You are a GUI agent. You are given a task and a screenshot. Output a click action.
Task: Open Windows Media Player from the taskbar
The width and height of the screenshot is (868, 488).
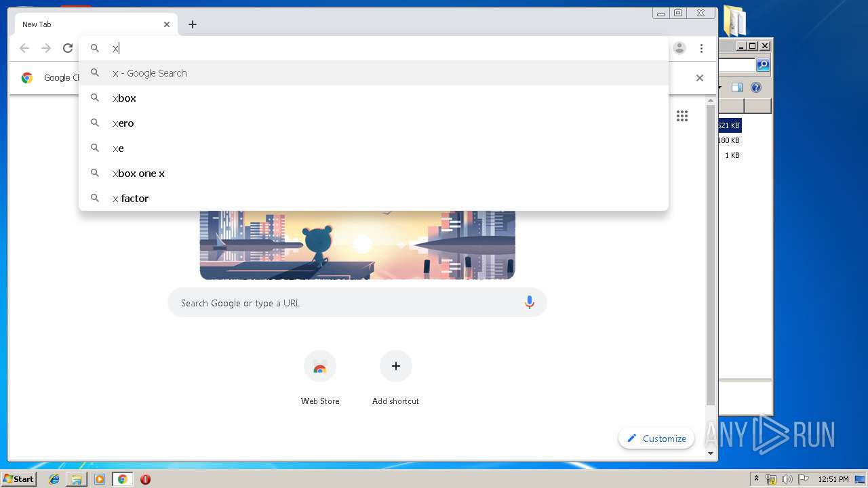coord(100,479)
